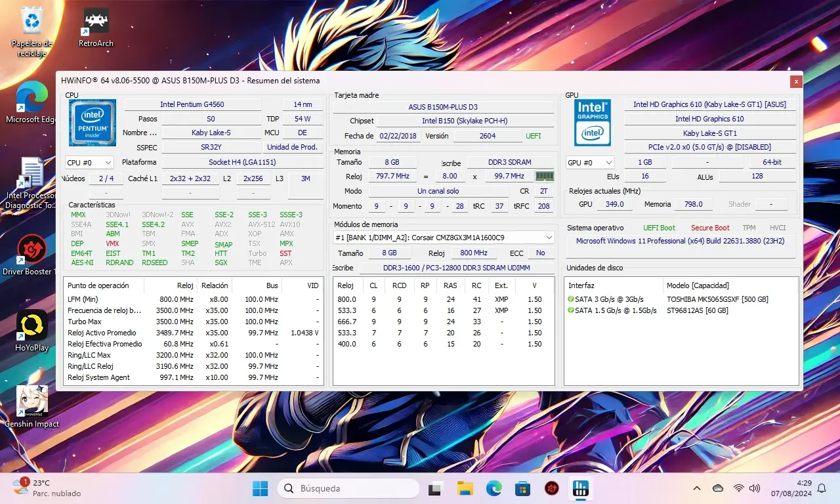Select 'Ring/LLC Max' row
Viewport: 840px width, 504px height.
tap(194, 355)
